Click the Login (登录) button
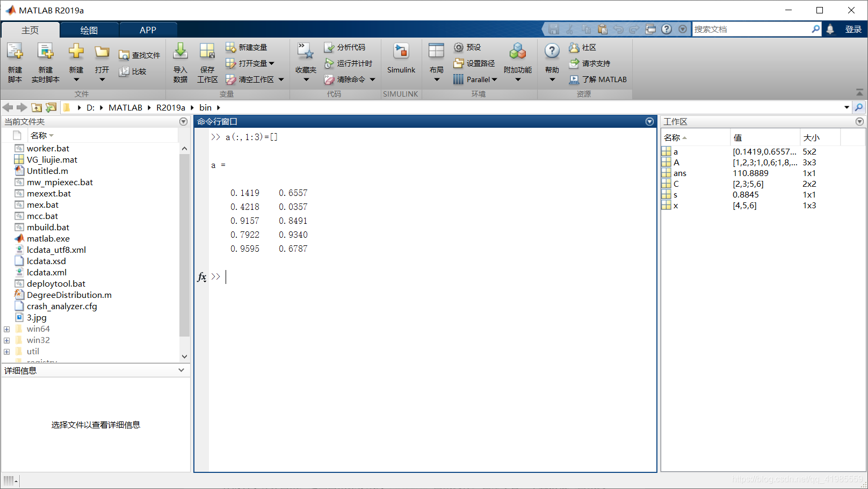868x489 pixels. click(853, 30)
